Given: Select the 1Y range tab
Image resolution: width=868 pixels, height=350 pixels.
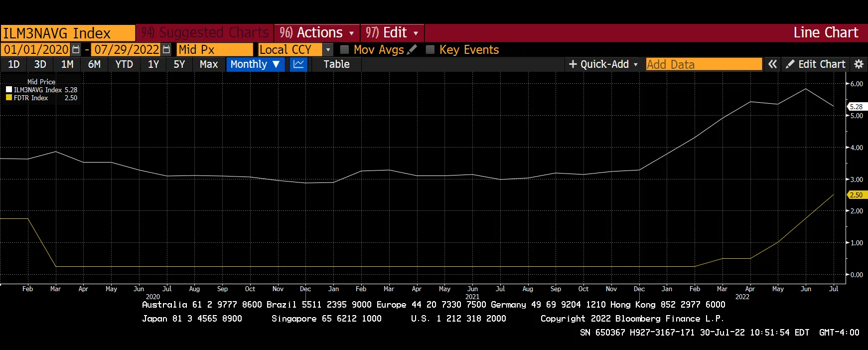Looking at the screenshot, I should click(x=153, y=64).
